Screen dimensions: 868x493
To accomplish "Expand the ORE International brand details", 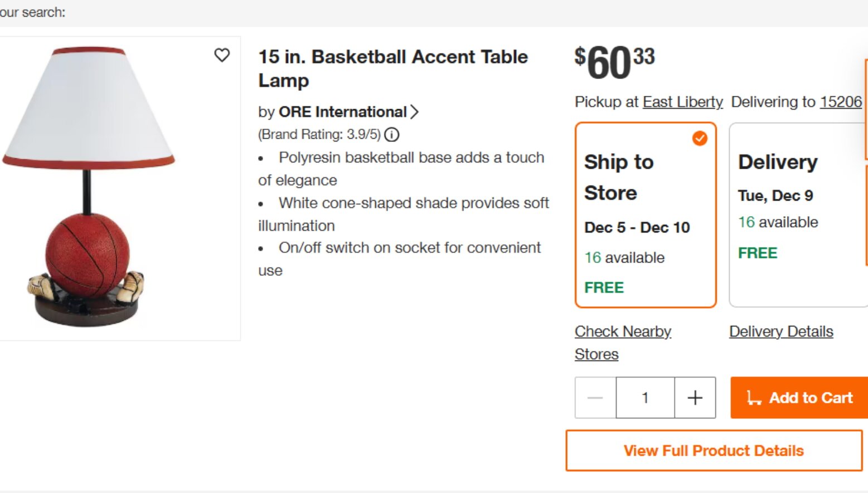I will [x=342, y=112].
